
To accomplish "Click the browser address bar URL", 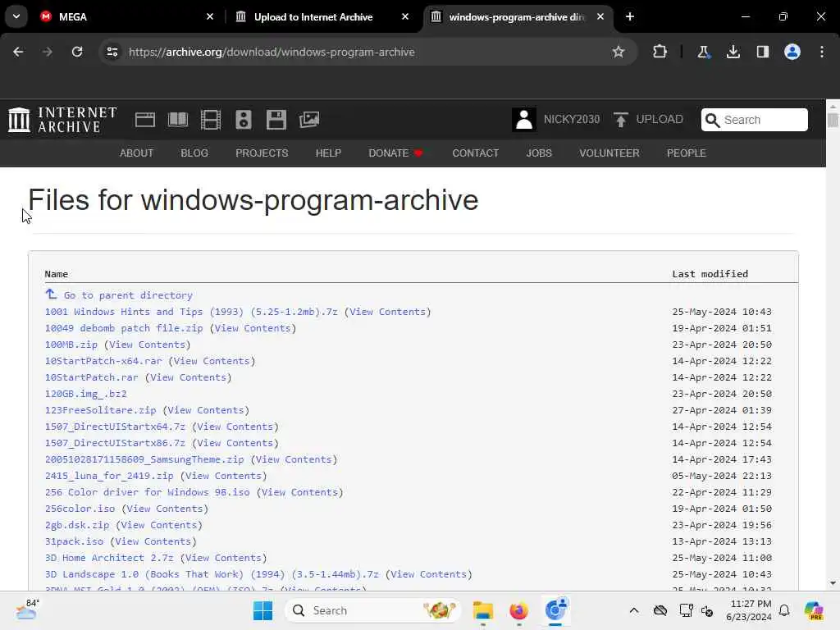I will pyautogui.click(x=272, y=52).
